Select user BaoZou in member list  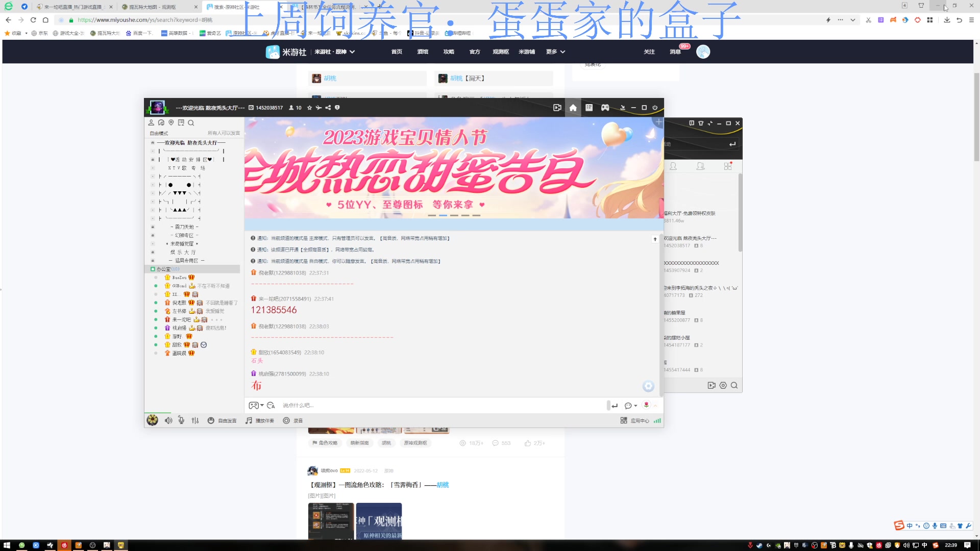179,278
